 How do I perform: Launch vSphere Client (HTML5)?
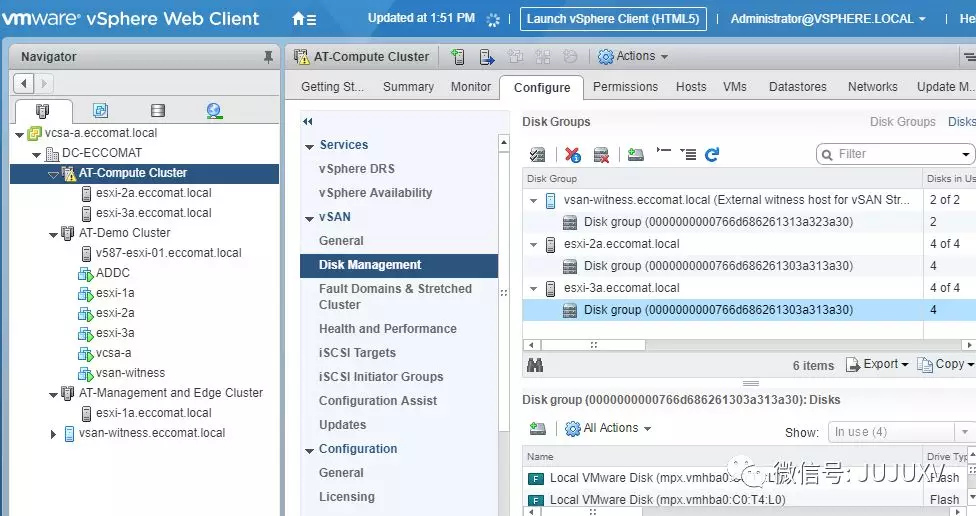point(613,19)
